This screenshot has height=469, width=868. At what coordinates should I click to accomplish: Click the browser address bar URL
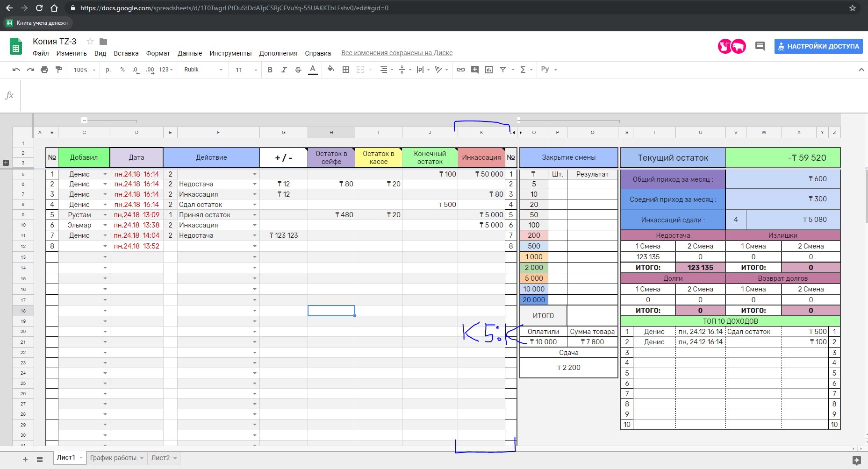(x=234, y=8)
